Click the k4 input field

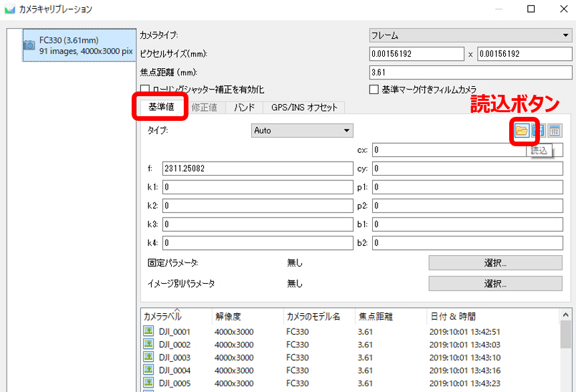[x=258, y=243]
